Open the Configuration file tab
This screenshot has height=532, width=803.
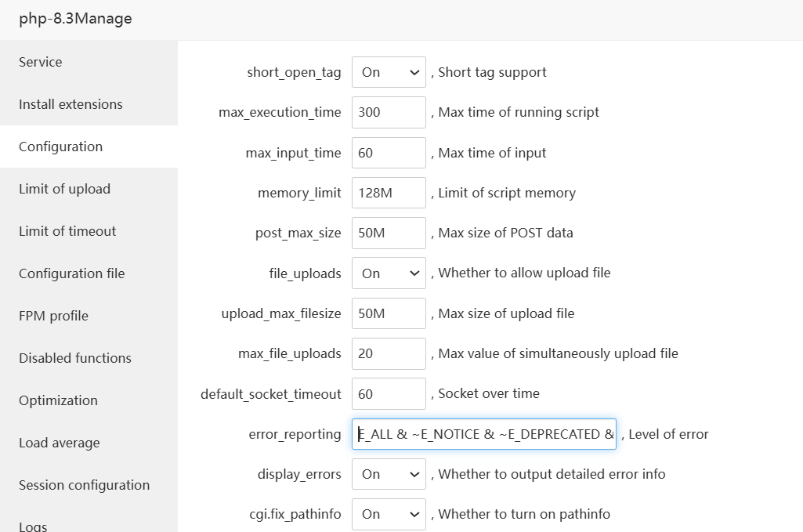[x=71, y=273]
